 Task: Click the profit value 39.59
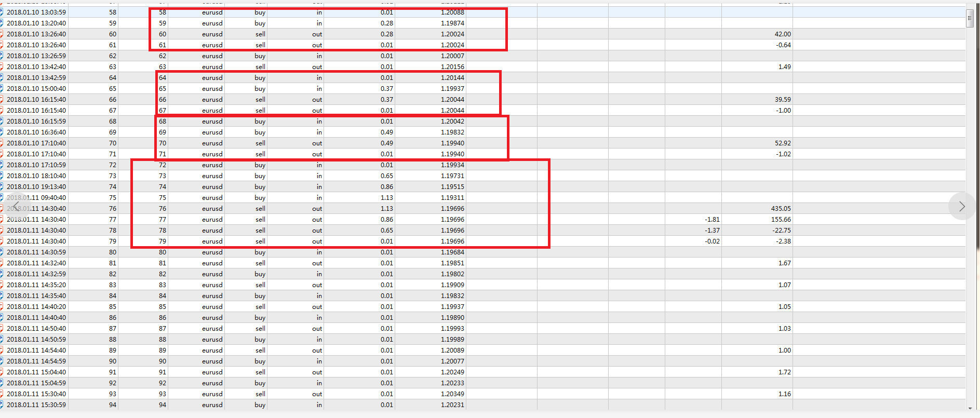[783, 99]
